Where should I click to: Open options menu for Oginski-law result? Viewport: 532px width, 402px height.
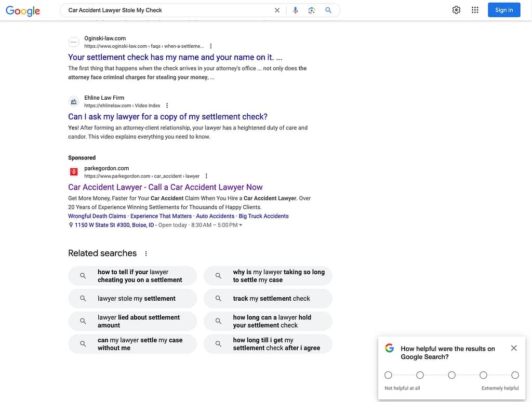pyautogui.click(x=211, y=46)
